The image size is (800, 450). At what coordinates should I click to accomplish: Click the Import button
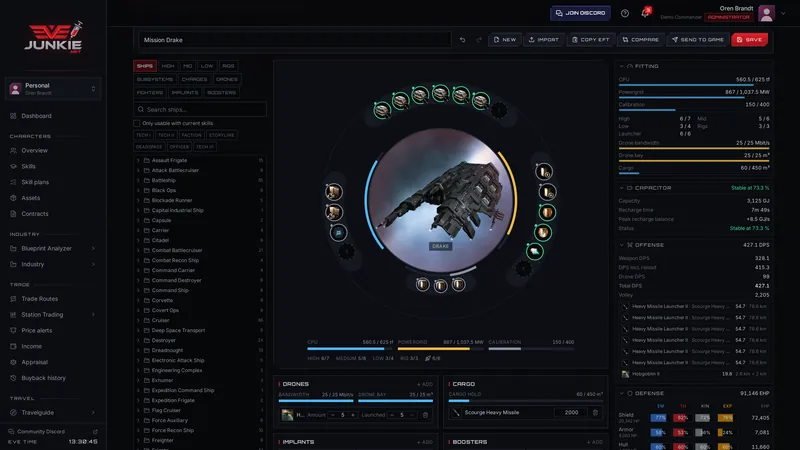click(543, 40)
